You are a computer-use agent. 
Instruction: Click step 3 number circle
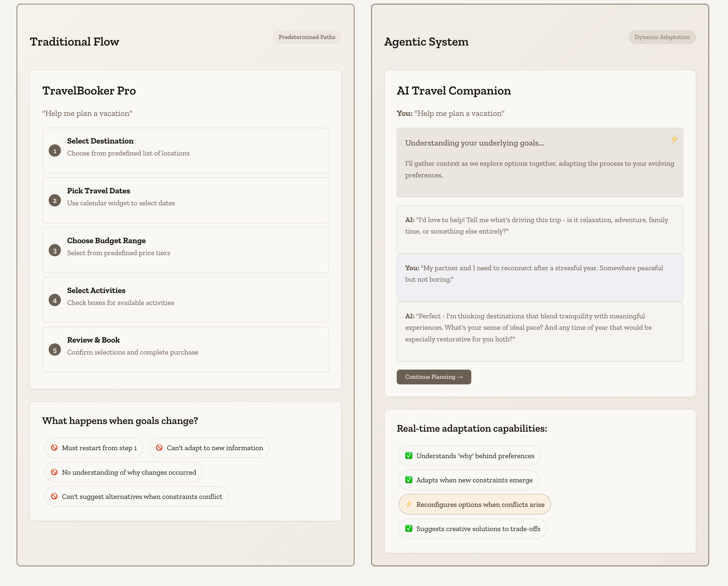(x=55, y=251)
